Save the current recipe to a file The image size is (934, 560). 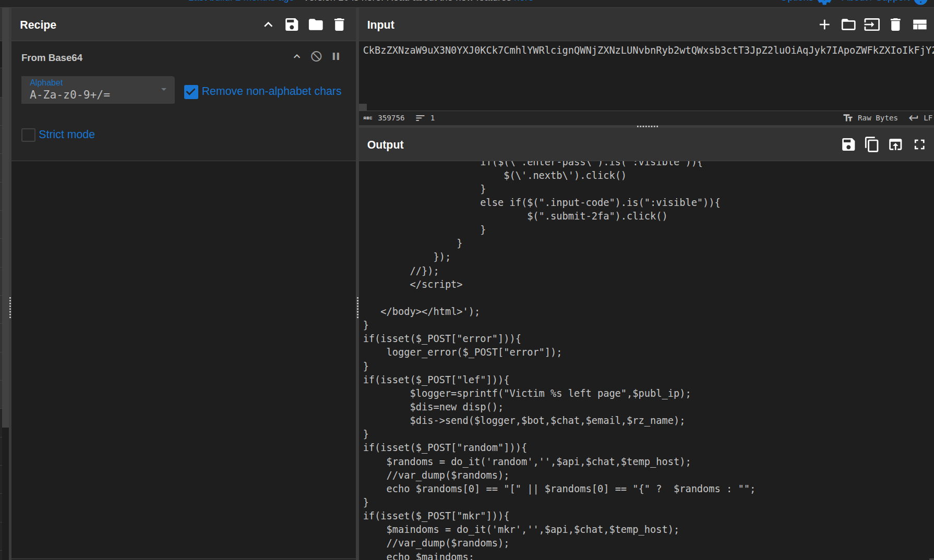tap(292, 25)
